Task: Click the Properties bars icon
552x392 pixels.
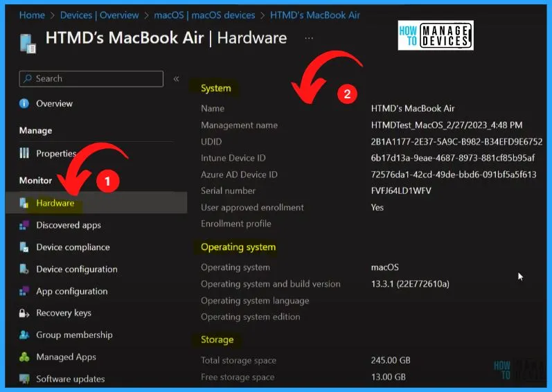Action: click(x=24, y=153)
